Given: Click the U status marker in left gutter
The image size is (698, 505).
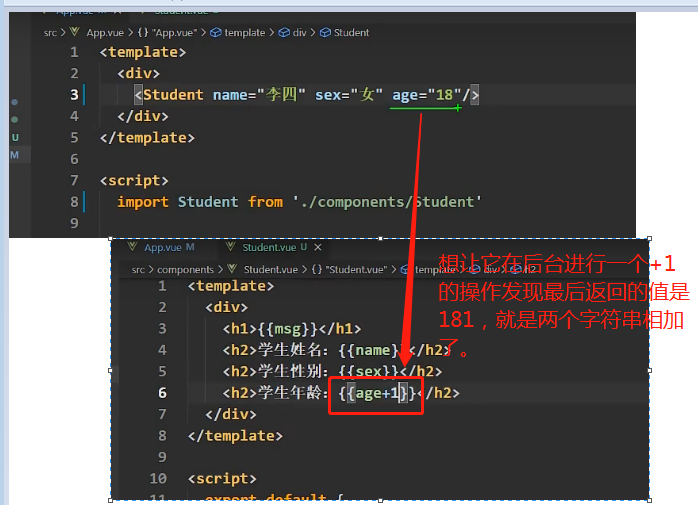Looking at the screenshot, I should pos(15,137).
